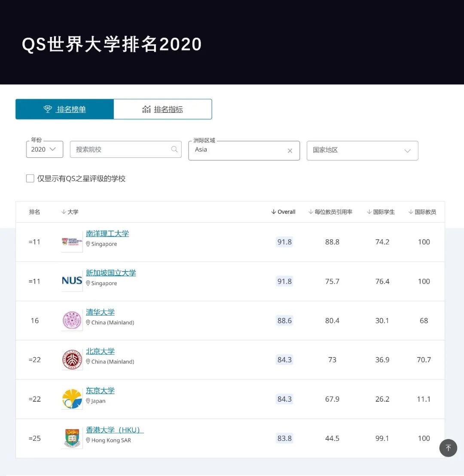Sort by the Overall column
The height and width of the screenshot is (476, 464).
pyautogui.click(x=284, y=212)
